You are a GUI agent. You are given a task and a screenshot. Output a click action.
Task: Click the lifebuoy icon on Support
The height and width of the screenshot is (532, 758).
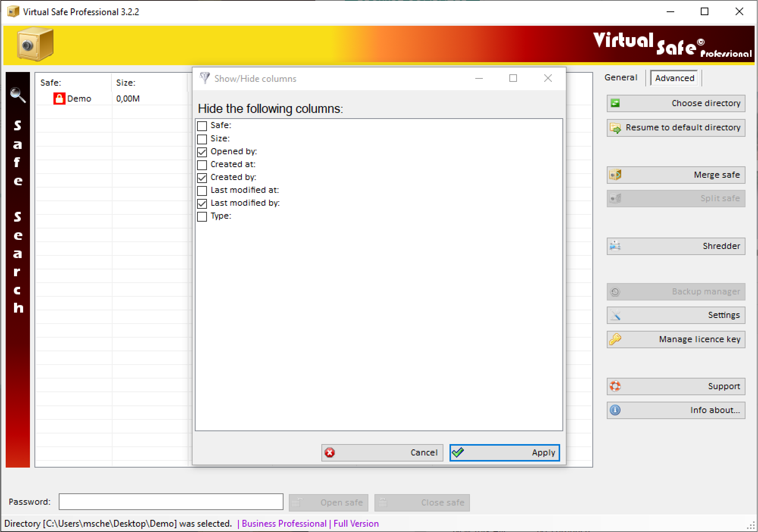click(615, 386)
